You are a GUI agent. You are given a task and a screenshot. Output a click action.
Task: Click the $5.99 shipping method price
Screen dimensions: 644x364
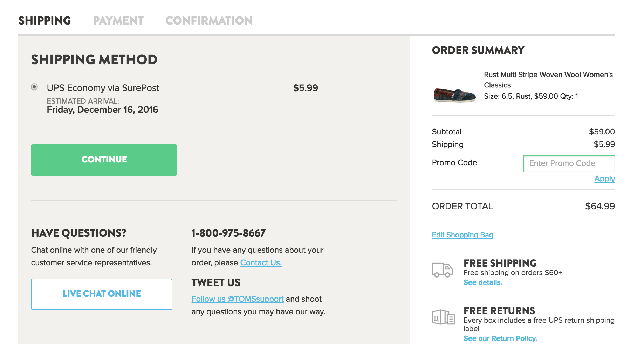[x=305, y=88]
